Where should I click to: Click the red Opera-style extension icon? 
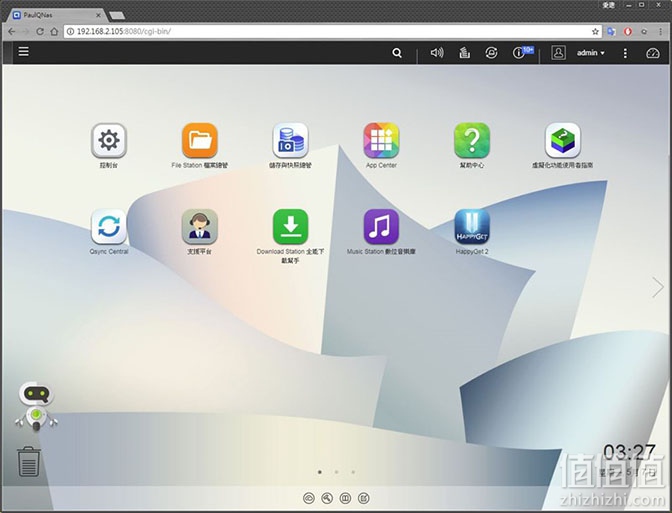[x=628, y=32]
